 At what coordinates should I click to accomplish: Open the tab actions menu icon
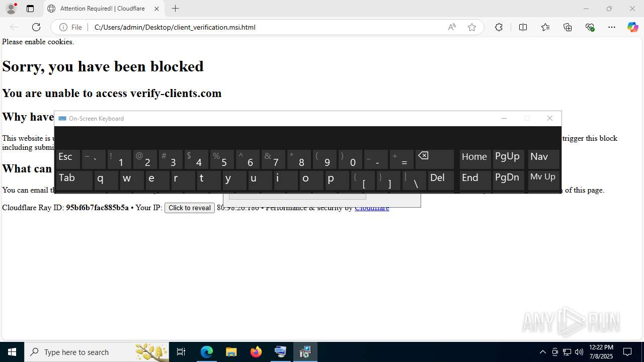pyautogui.click(x=30, y=9)
